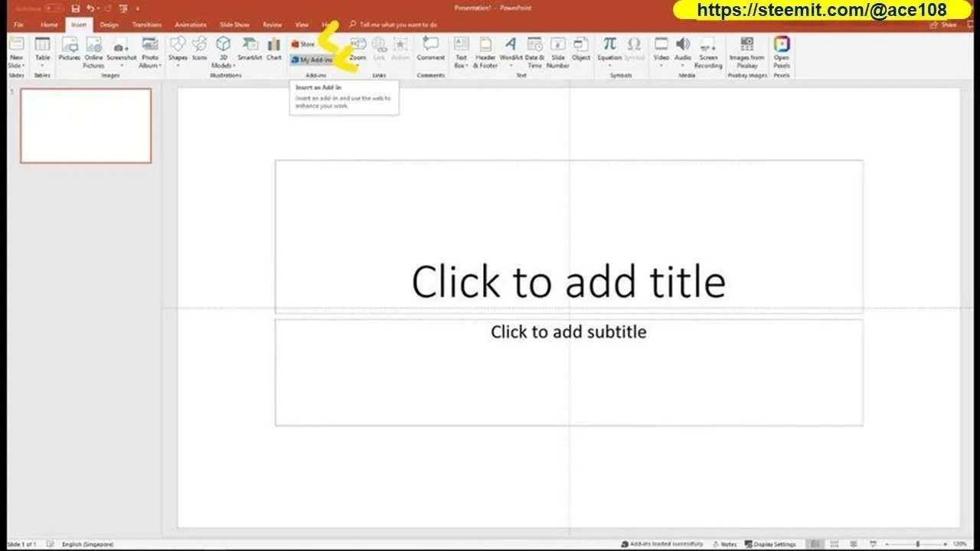Click the Share button
The width and height of the screenshot is (980, 551).
(943, 24)
